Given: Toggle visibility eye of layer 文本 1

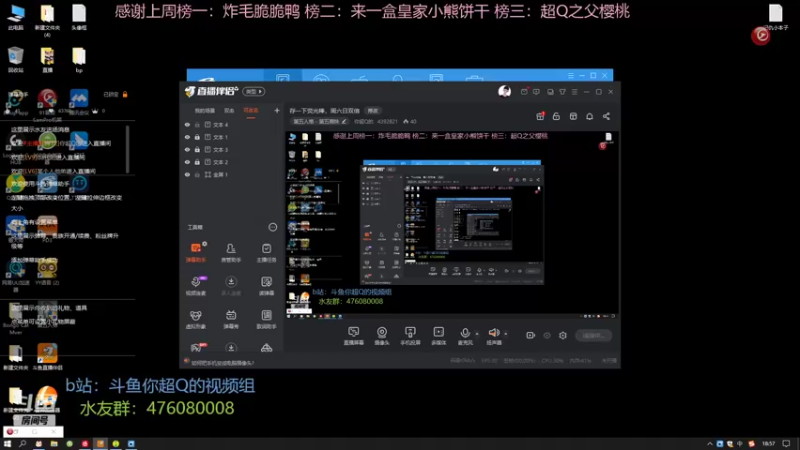Looking at the screenshot, I should point(187,137).
